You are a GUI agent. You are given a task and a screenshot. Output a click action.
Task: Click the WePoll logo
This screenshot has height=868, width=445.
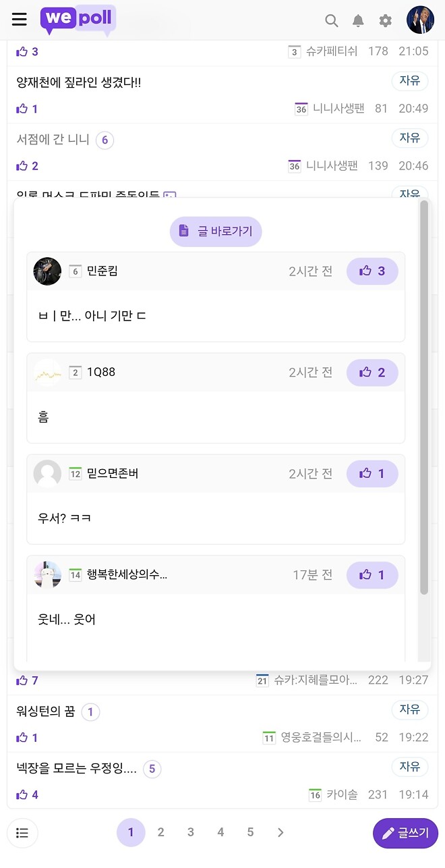77,20
